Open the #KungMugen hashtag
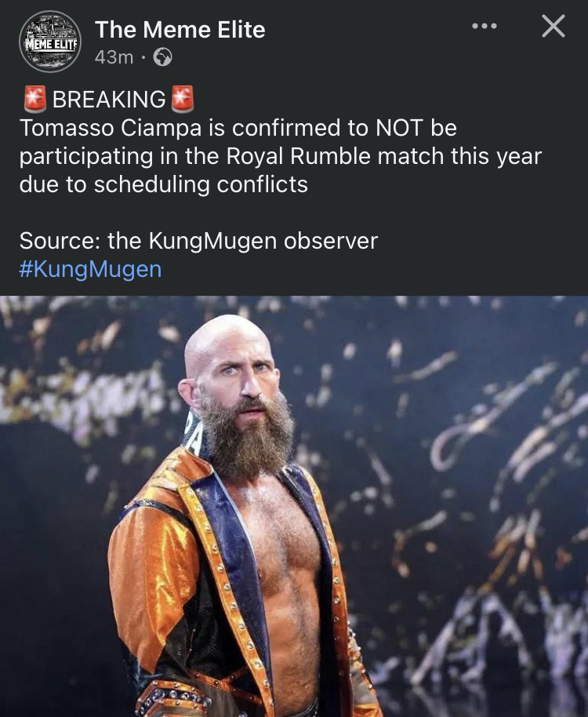588x717 pixels. (x=90, y=269)
